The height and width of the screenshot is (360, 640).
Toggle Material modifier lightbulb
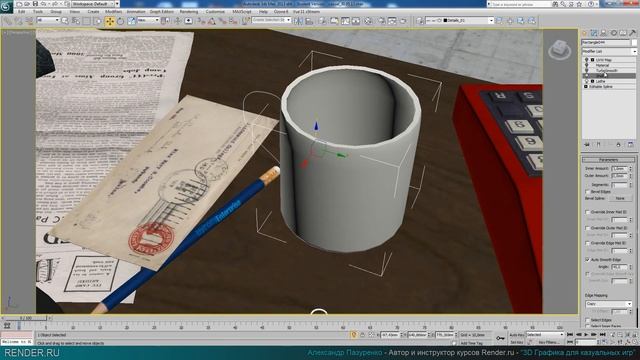tap(587, 65)
